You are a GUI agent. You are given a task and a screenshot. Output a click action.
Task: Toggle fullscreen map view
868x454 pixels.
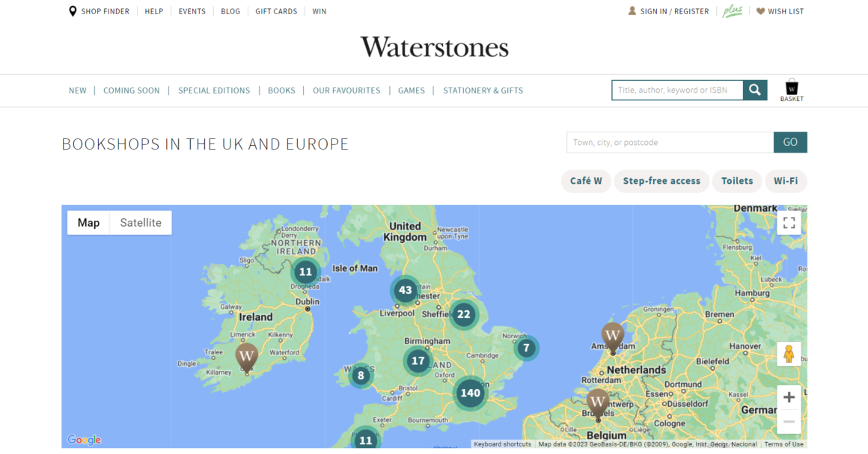point(789,223)
